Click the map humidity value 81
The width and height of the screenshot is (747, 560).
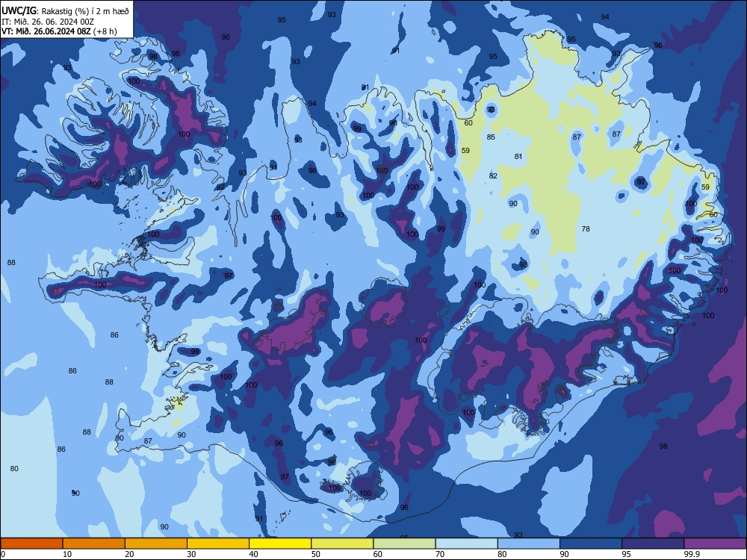click(x=518, y=157)
